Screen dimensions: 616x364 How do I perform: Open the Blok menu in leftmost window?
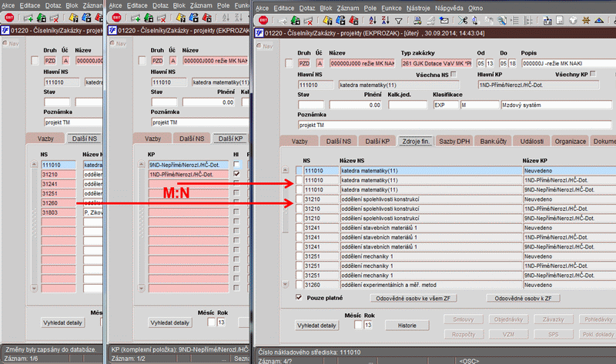pos(72,5)
